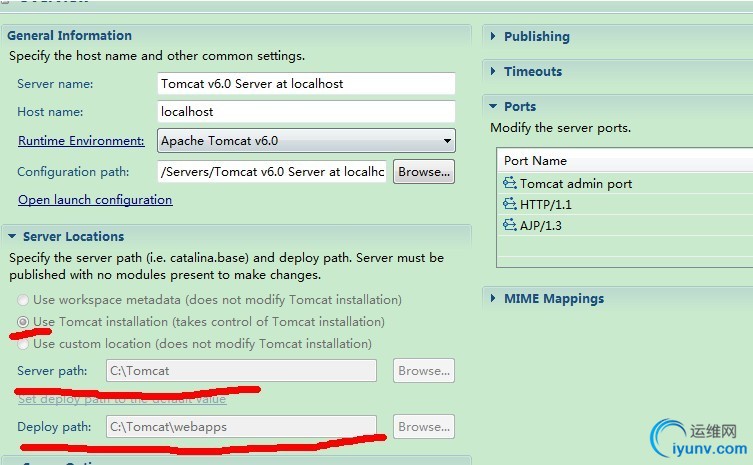Screen dimensions: 753x465
Task: Expand the Publishing section
Action: coord(493,36)
